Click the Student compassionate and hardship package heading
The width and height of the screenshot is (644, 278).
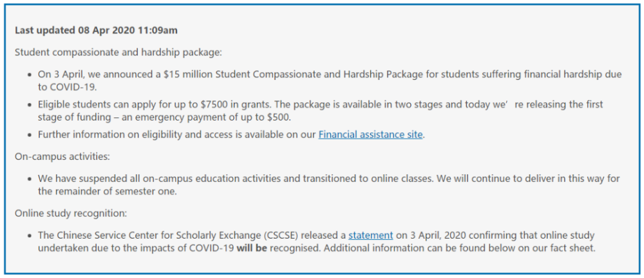tap(118, 53)
